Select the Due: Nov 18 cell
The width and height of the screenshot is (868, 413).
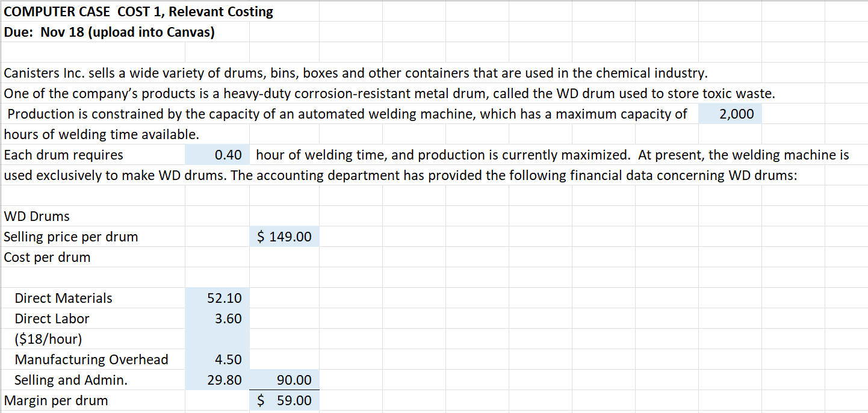click(90, 32)
